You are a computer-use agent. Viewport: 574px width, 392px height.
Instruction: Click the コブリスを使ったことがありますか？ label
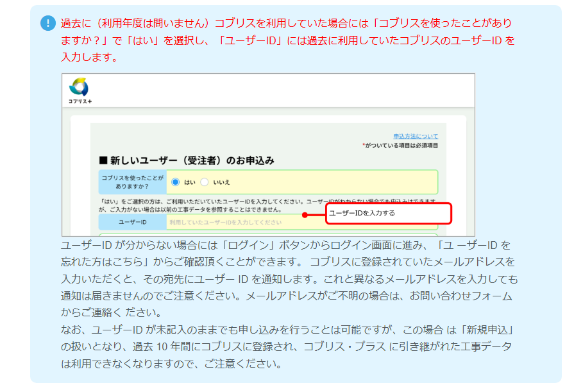132,182
